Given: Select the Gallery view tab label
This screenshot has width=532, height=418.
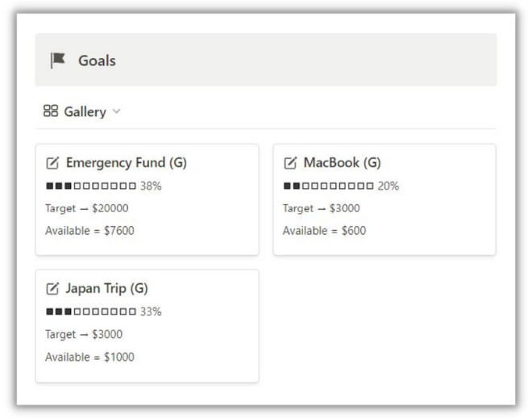Looking at the screenshot, I should tap(85, 111).
